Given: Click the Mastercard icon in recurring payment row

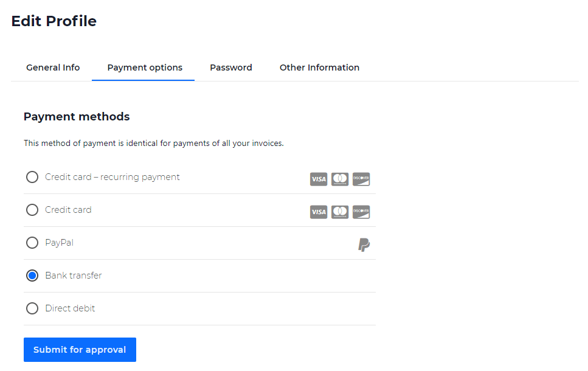Looking at the screenshot, I should [x=340, y=179].
